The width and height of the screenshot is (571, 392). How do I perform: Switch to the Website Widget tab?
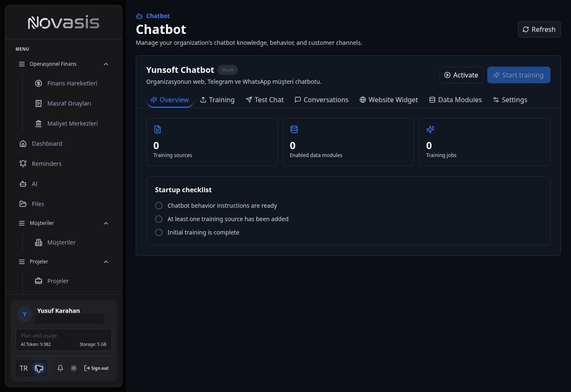coord(389,100)
